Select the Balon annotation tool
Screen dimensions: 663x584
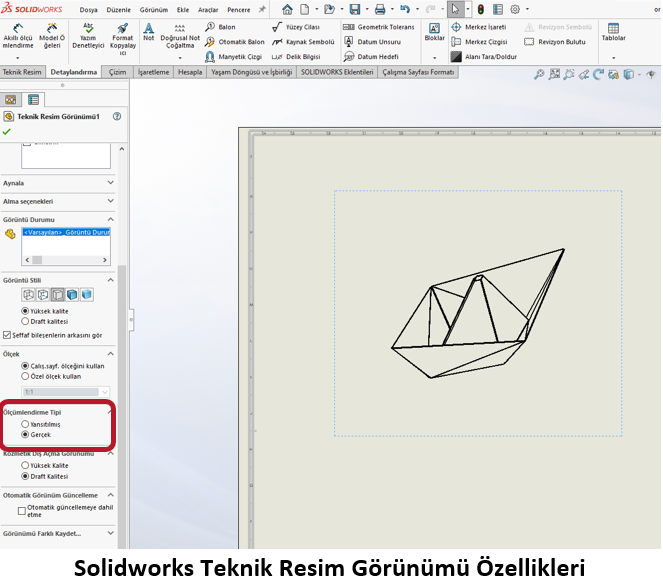click(220, 27)
